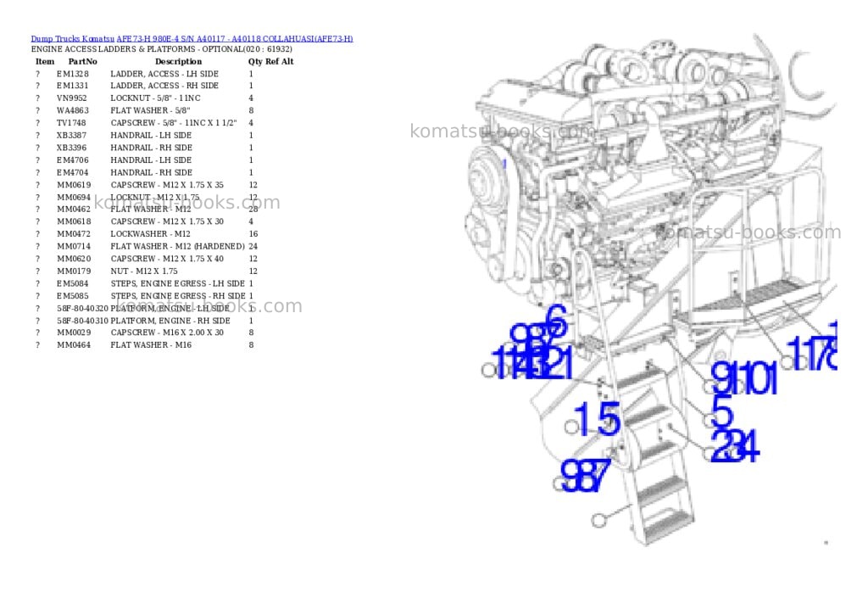Select part number MM0472

(x=74, y=234)
